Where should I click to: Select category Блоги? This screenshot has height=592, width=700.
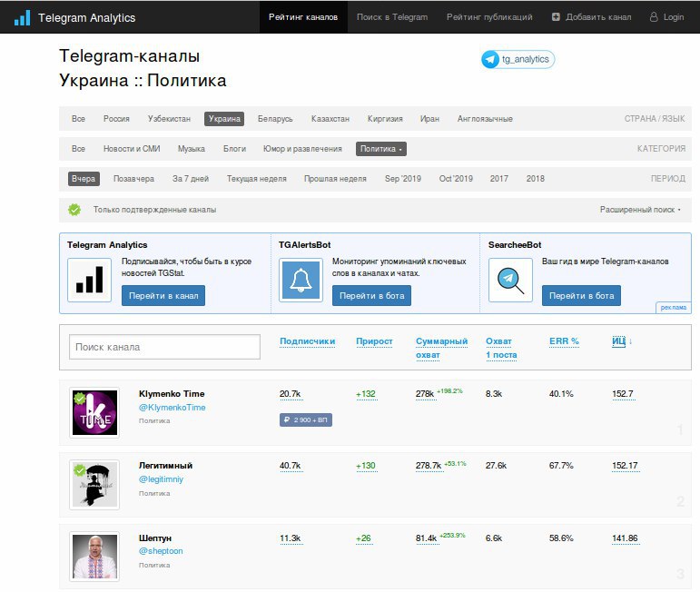click(x=234, y=149)
